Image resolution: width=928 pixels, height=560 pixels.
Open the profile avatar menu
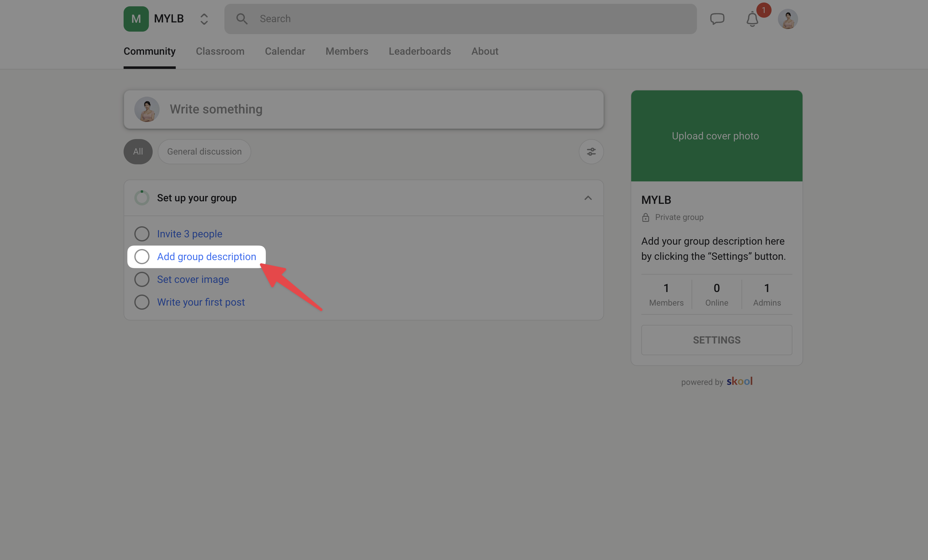click(x=788, y=19)
